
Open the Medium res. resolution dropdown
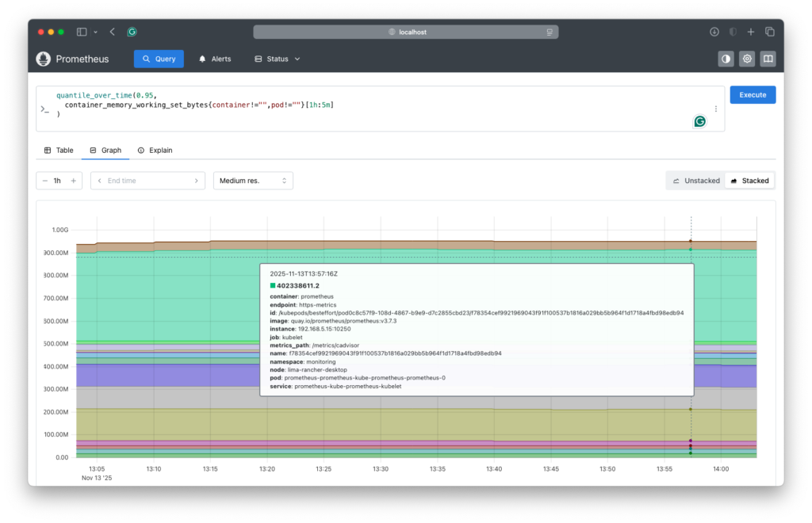(x=253, y=181)
